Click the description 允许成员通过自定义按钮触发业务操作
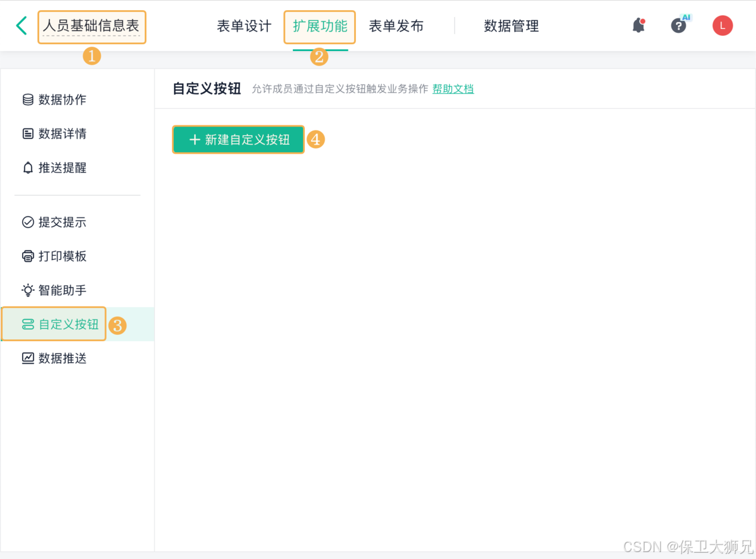 coord(340,89)
